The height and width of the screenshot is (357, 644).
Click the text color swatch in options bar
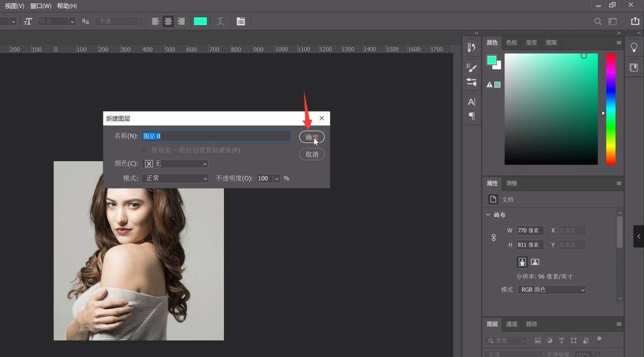(200, 21)
